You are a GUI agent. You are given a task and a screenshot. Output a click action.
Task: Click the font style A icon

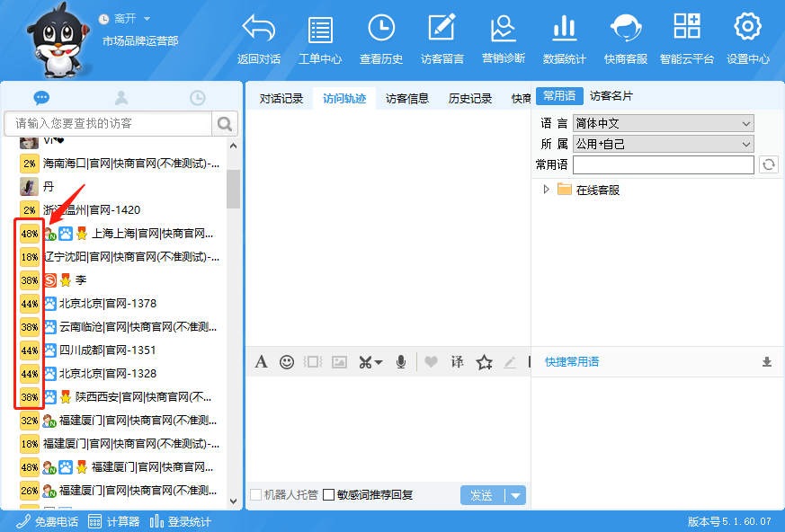pyautogui.click(x=262, y=362)
